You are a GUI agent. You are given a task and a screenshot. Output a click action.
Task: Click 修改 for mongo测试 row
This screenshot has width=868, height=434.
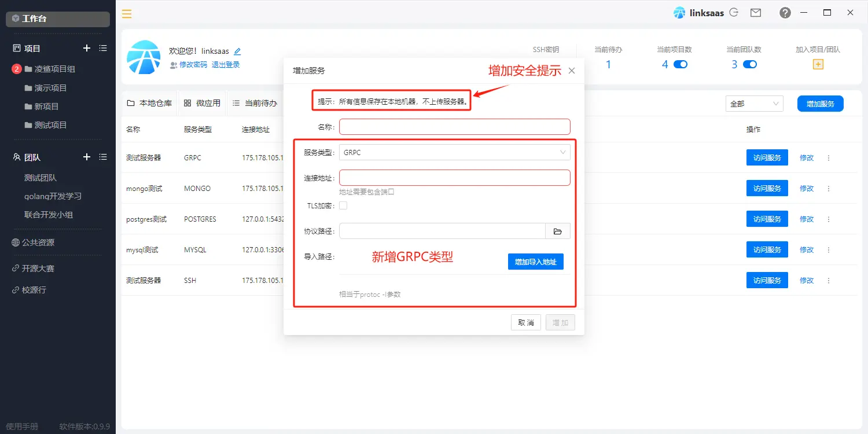click(x=807, y=188)
